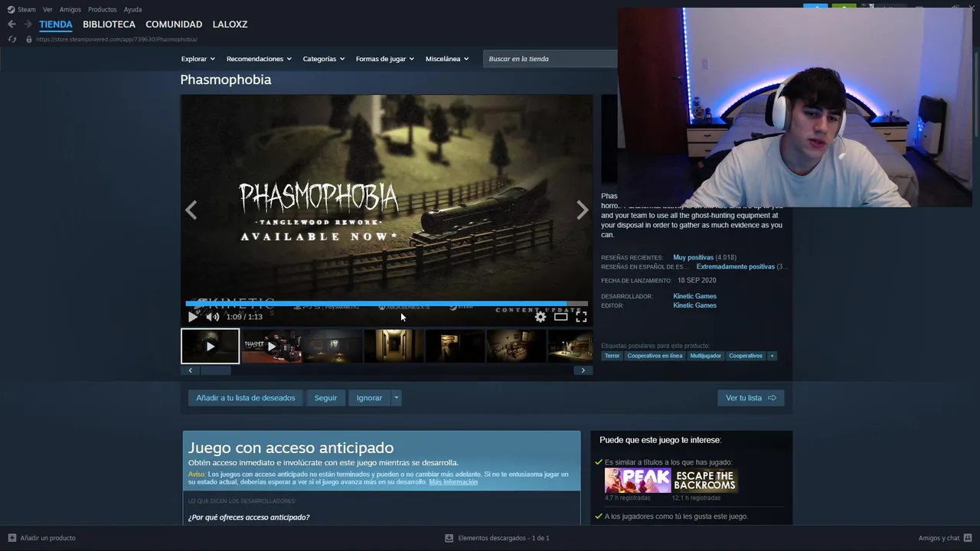Open the Ayuda menu
The image size is (980, 551).
click(132, 9)
